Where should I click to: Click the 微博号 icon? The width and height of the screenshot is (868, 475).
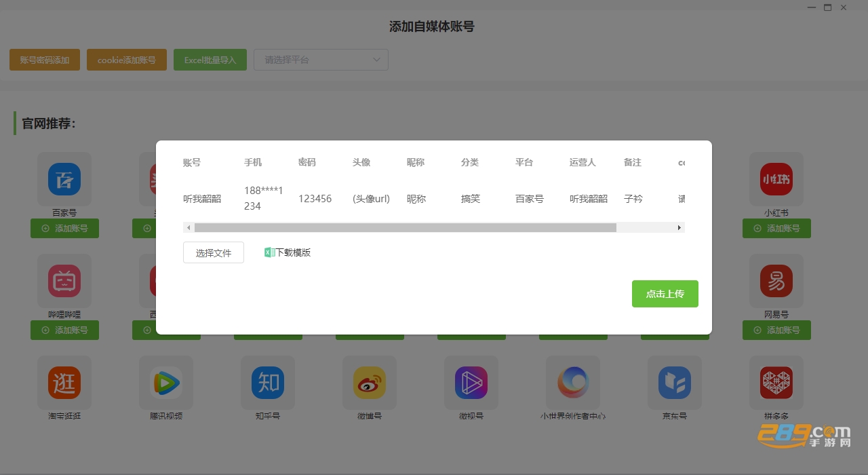pos(370,383)
